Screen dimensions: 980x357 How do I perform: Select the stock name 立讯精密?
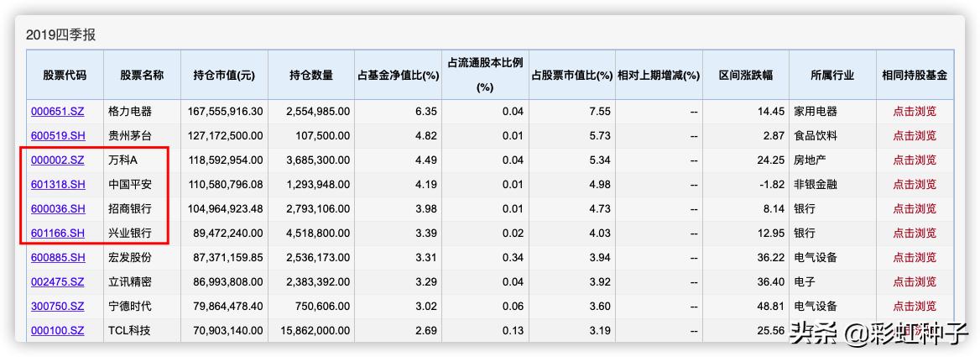tap(129, 282)
